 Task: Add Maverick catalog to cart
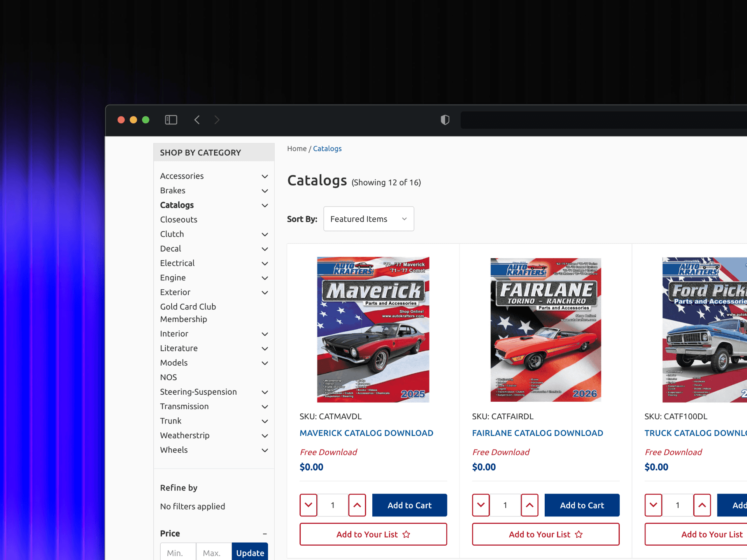409,505
